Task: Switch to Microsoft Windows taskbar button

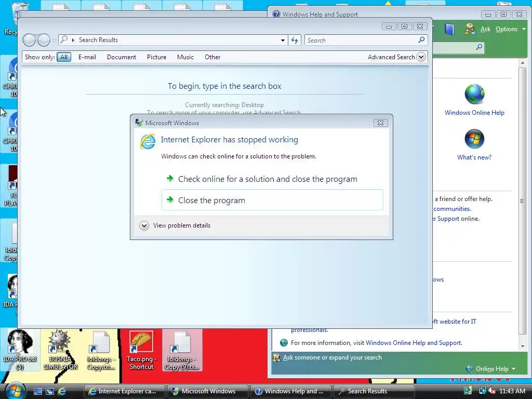Action: coord(208,391)
